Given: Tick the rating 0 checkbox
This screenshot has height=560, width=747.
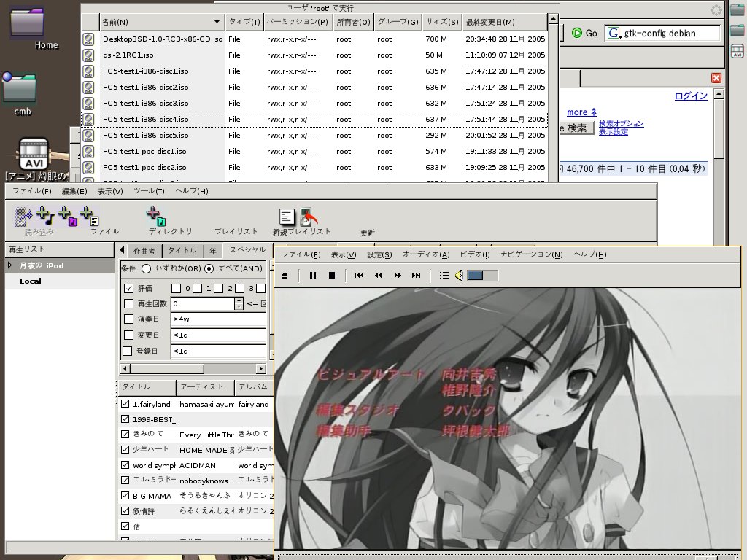Looking at the screenshot, I should tap(177, 288).
